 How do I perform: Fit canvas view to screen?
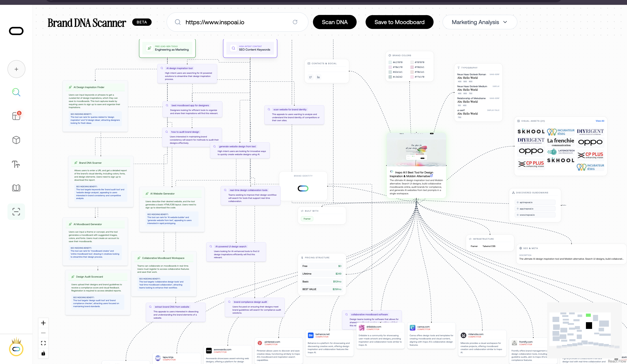(43, 343)
